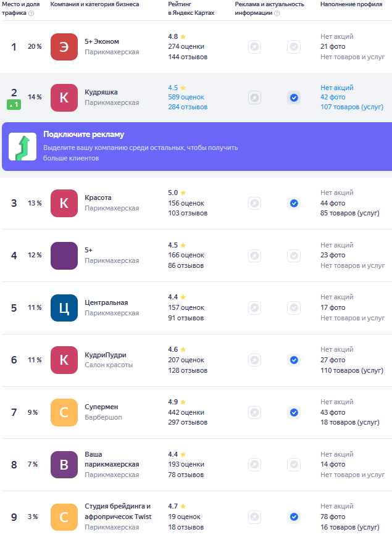The height and width of the screenshot is (540, 392).
Task: Open the 42 фото link
Action: click(x=333, y=97)
